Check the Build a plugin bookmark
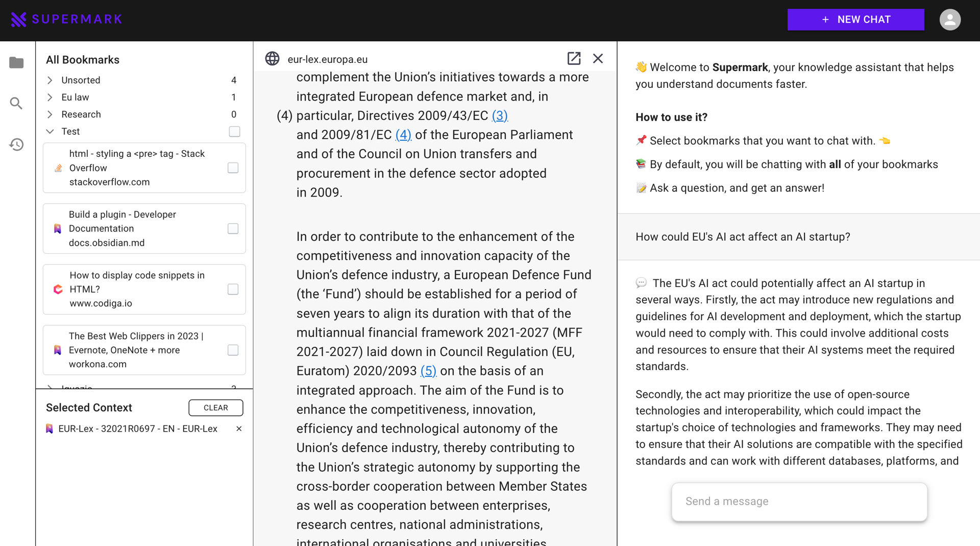980x546 pixels. (x=233, y=229)
